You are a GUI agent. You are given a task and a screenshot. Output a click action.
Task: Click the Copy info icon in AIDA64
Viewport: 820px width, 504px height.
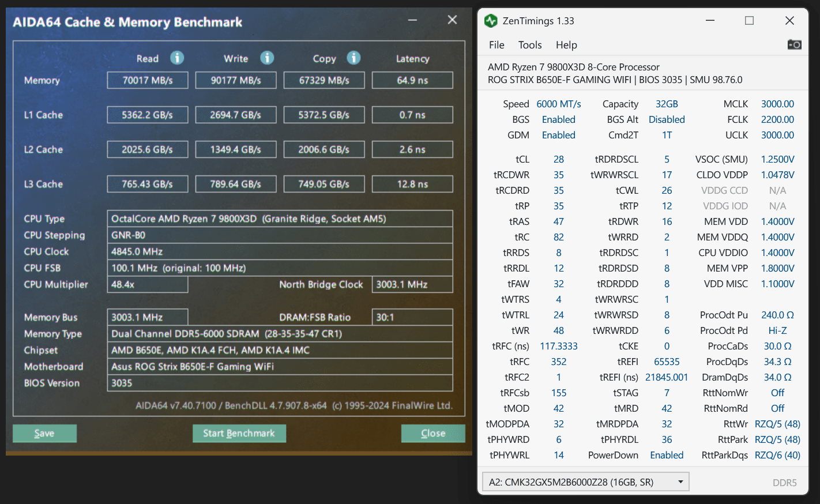(353, 58)
